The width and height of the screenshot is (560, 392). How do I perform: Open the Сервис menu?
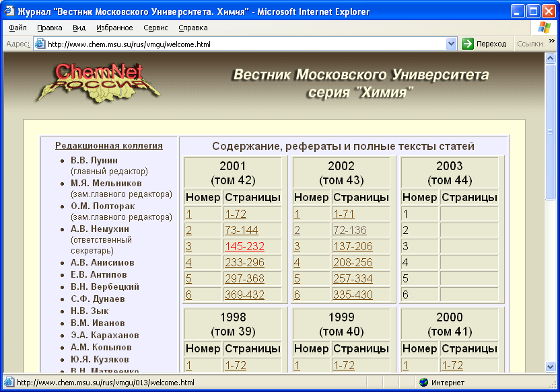tap(155, 28)
